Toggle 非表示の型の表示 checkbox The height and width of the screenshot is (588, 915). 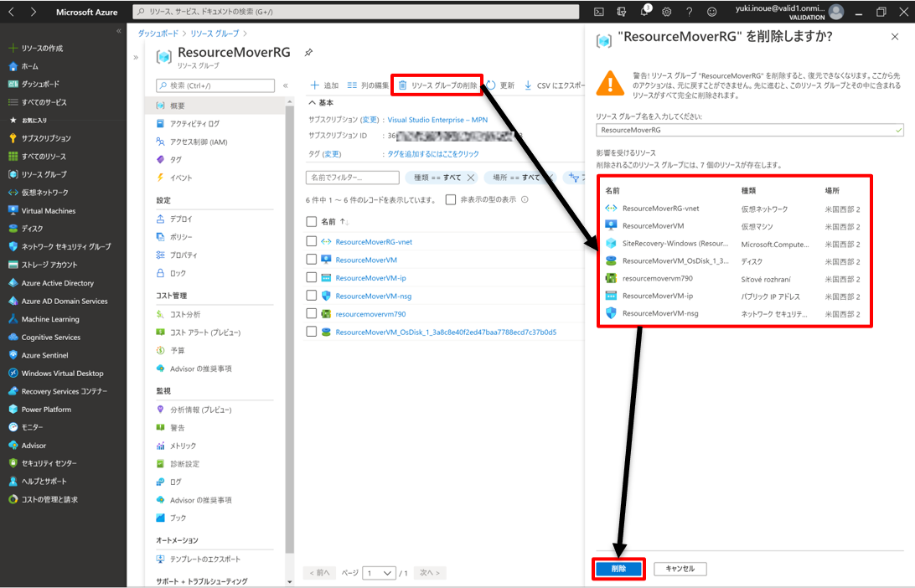point(451,199)
